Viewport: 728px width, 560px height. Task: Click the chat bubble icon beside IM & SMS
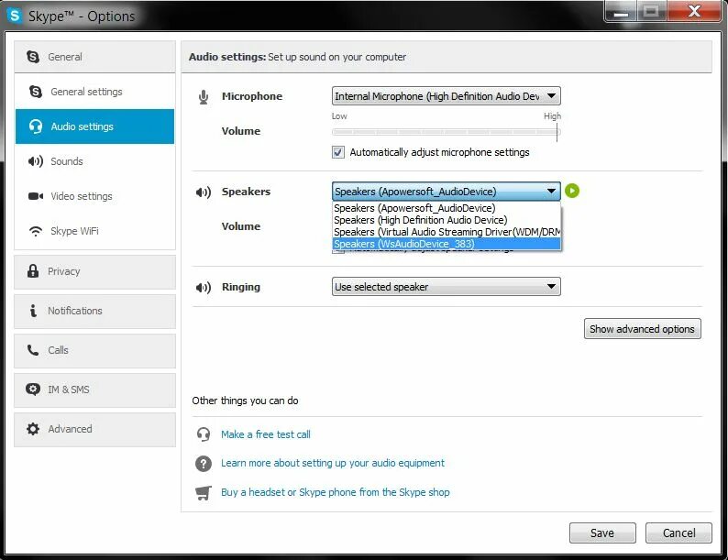33,390
